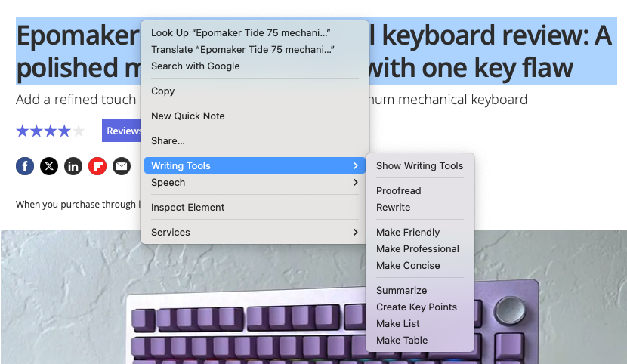Click the email share icon
Viewport: 627px width, 364px height.
(x=122, y=166)
